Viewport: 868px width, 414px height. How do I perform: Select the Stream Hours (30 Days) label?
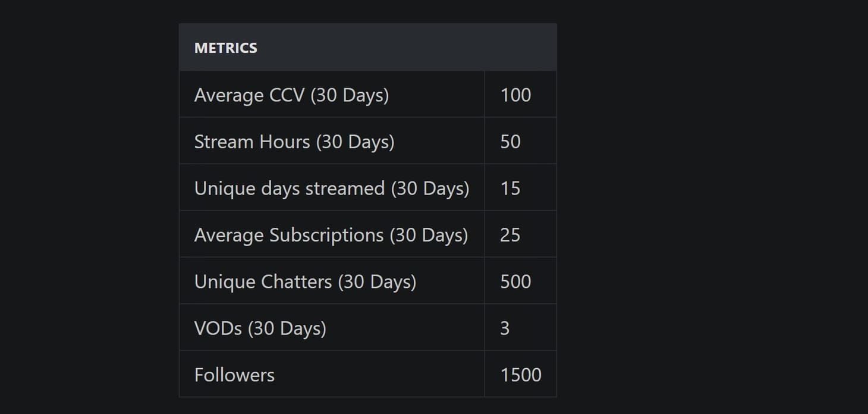tap(294, 142)
